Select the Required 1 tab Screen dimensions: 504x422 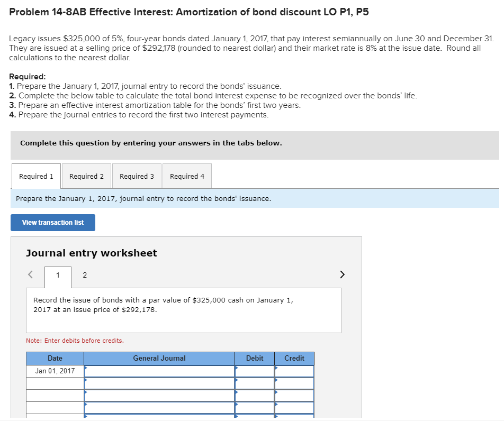(x=35, y=176)
